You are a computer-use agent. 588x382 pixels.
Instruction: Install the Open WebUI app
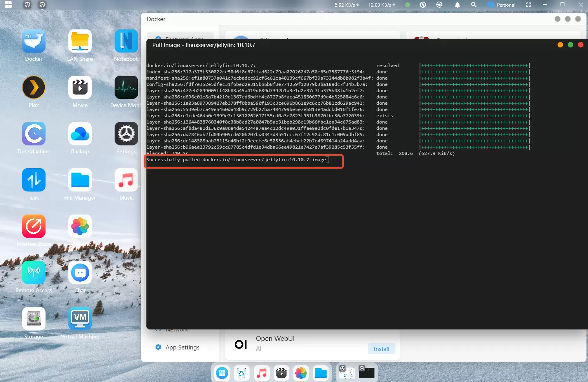(382, 349)
